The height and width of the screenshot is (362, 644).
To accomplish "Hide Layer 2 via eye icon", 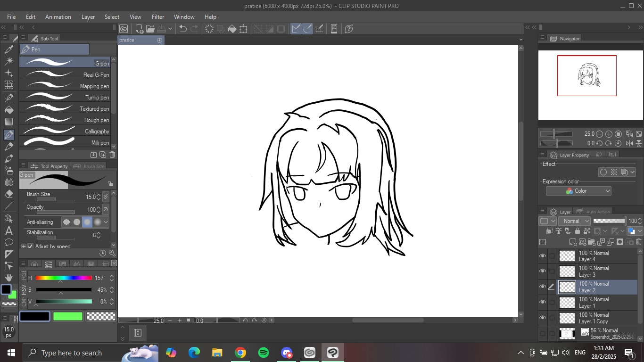I will pyautogui.click(x=543, y=287).
